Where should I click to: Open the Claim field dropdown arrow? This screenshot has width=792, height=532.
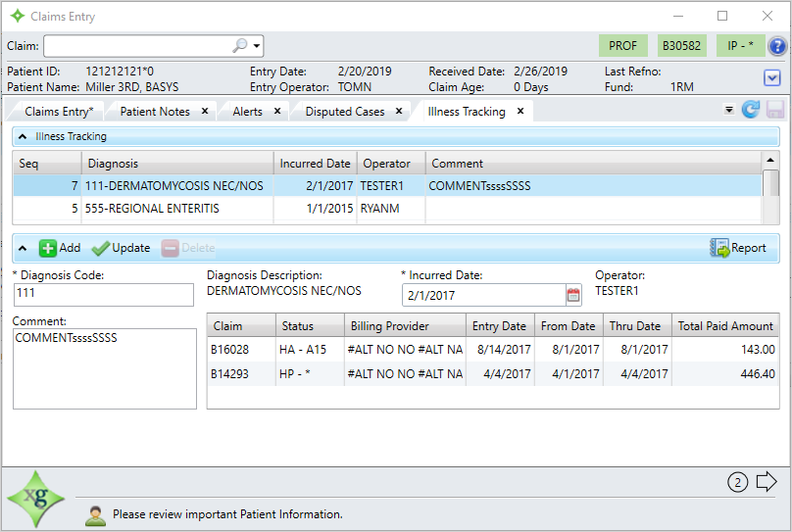[257, 46]
